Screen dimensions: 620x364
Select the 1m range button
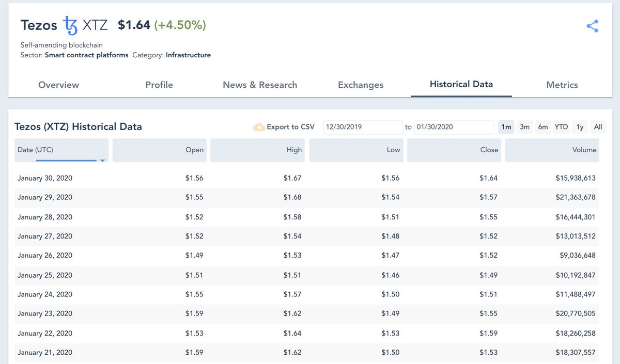pos(506,127)
